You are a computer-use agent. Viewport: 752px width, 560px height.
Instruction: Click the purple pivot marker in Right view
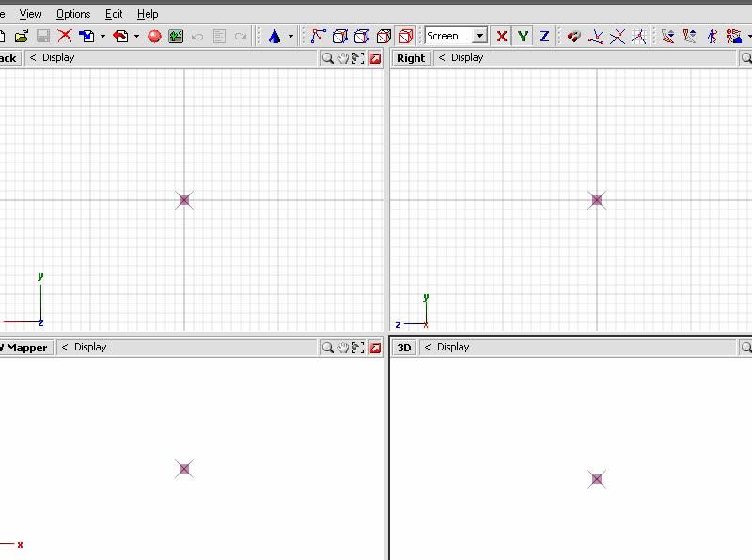click(597, 200)
